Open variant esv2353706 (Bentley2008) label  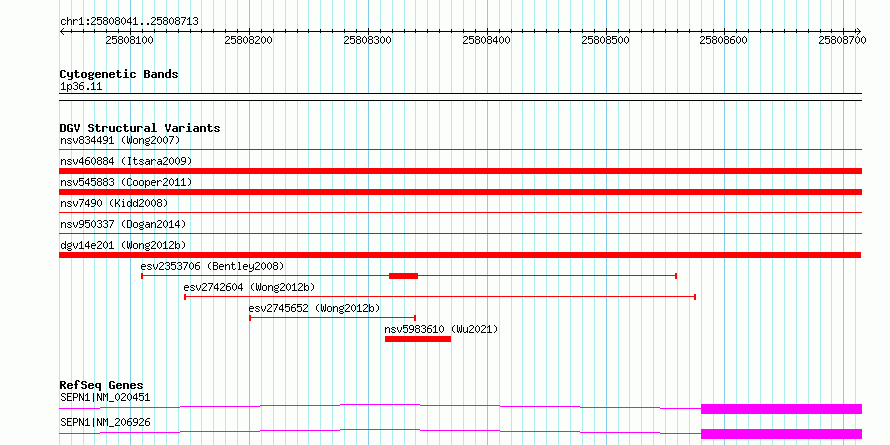click(x=212, y=266)
